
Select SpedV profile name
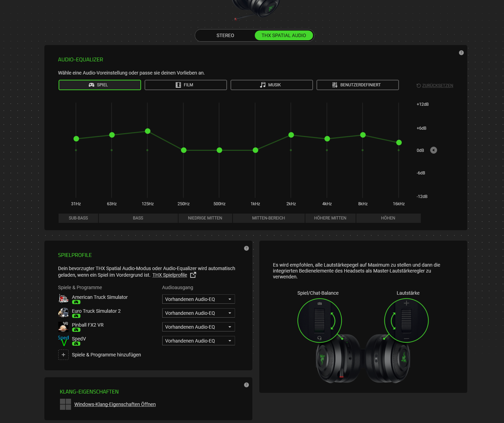click(x=79, y=339)
